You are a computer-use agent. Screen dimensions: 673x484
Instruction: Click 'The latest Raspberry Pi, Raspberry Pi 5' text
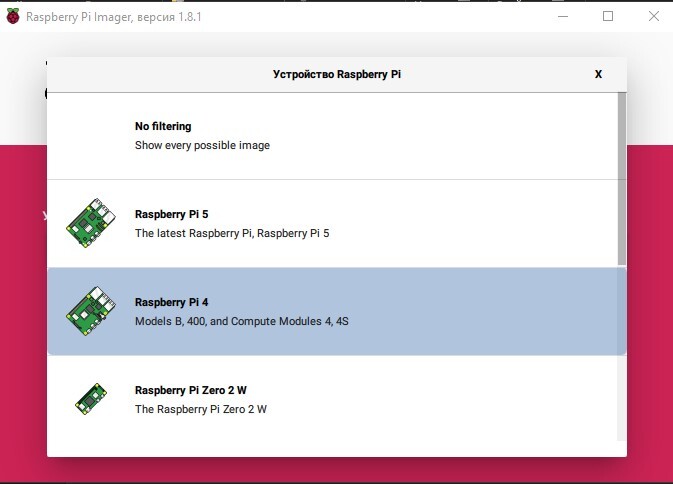coord(232,233)
